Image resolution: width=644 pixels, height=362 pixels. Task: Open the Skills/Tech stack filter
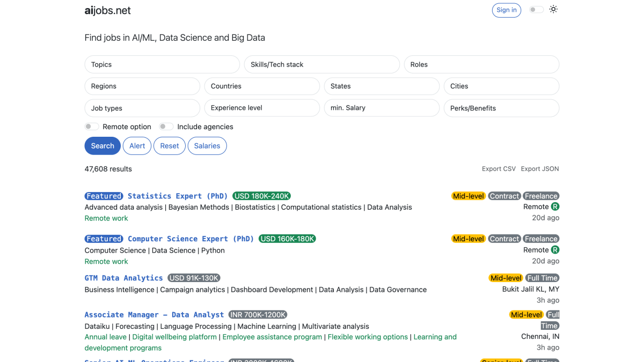tap(322, 64)
